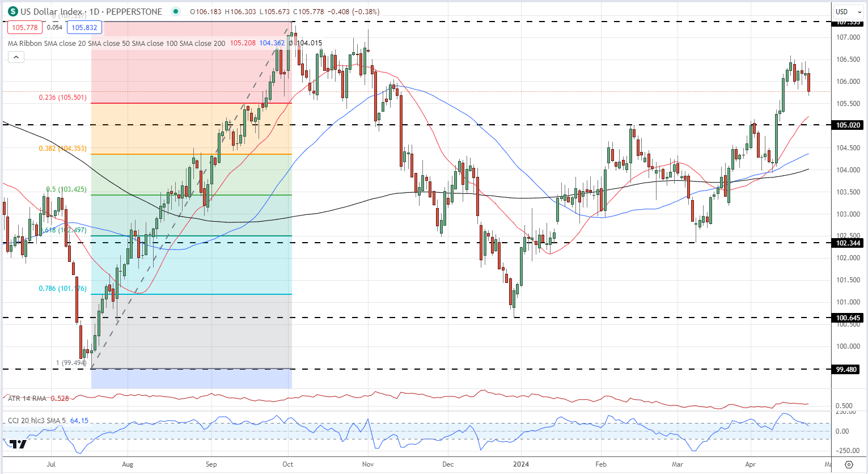Click the close price C105.778

[308, 12]
